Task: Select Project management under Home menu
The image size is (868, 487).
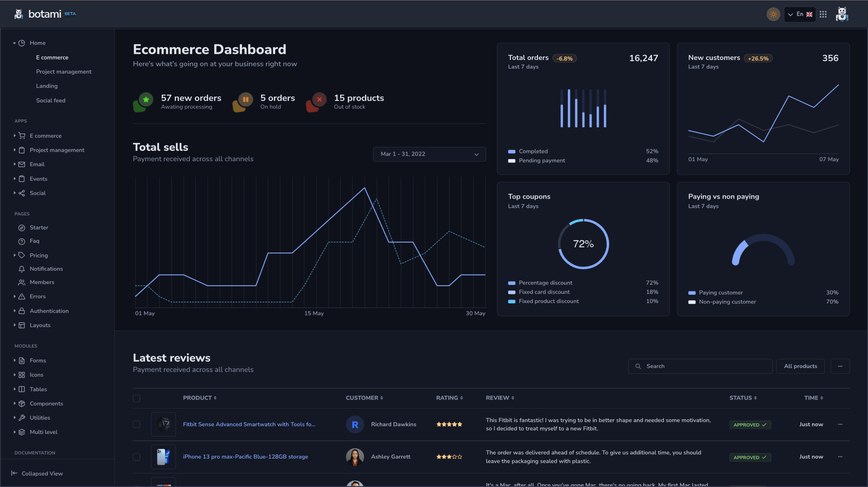Action: [x=64, y=72]
